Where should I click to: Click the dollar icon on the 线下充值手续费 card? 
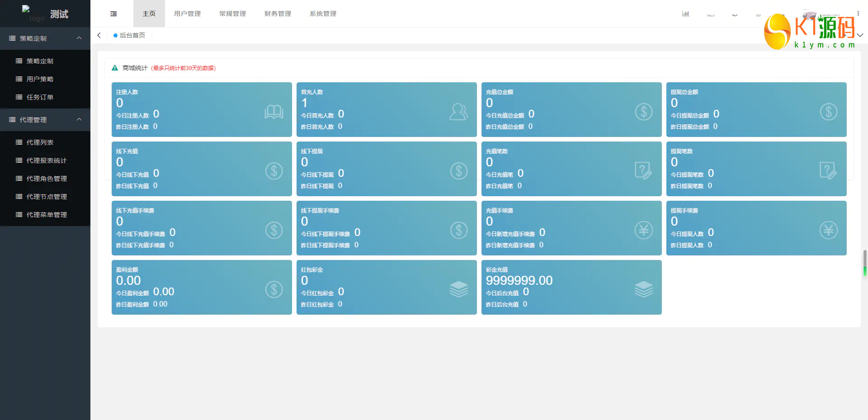click(274, 230)
